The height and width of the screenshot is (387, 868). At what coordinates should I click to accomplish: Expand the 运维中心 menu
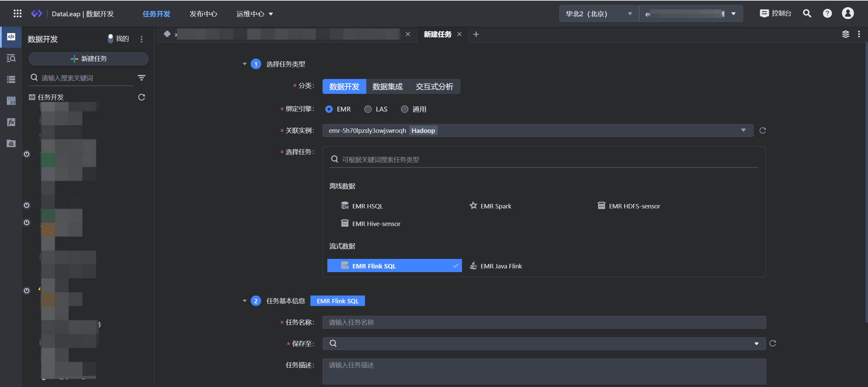[x=254, y=14]
